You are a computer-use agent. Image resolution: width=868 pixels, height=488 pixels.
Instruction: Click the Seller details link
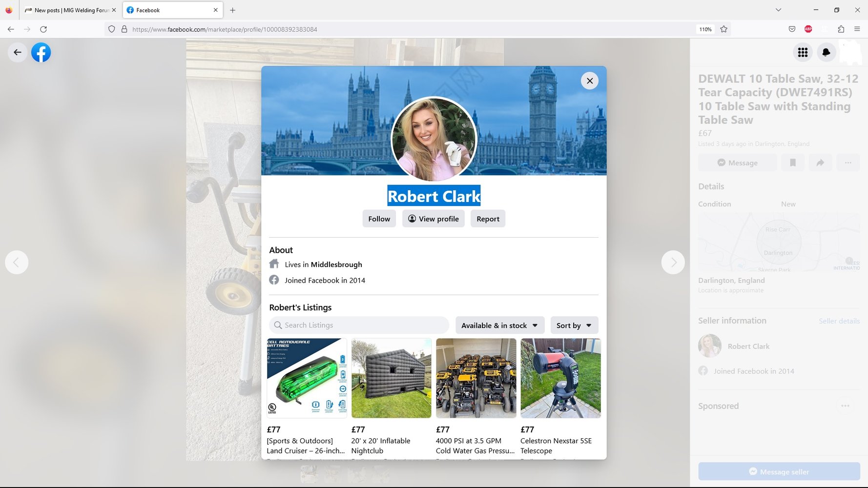[x=839, y=321]
